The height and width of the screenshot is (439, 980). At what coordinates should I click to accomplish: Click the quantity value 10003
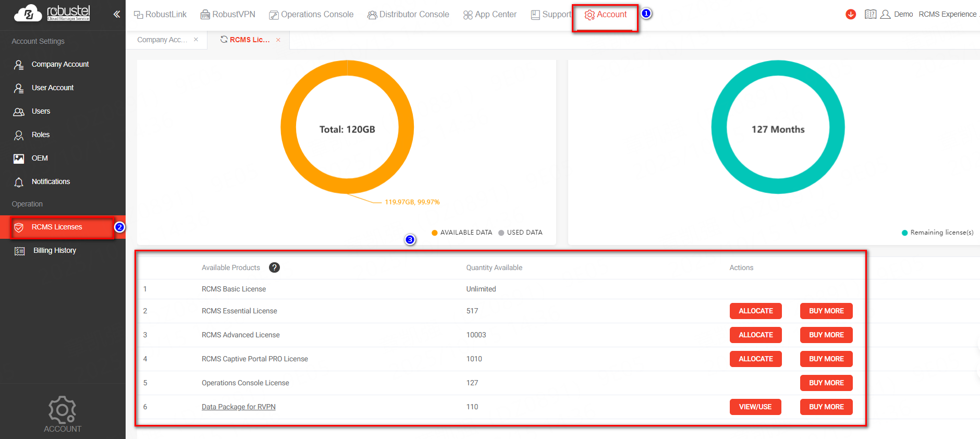pyautogui.click(x=476, y=335)
